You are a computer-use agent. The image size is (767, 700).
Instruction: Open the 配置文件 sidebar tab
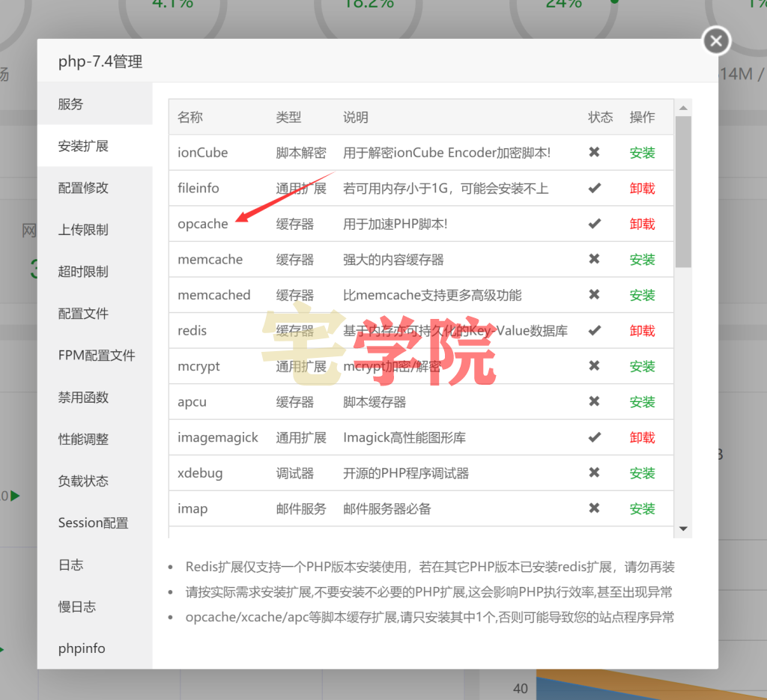(x=95, y=314)
